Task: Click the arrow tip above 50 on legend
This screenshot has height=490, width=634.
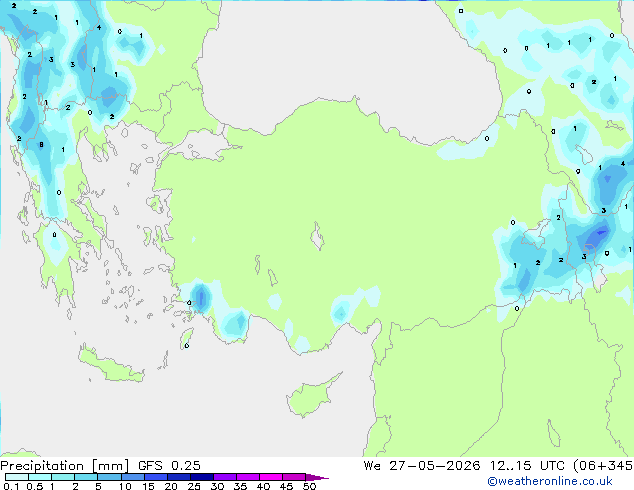Action: 317,477
